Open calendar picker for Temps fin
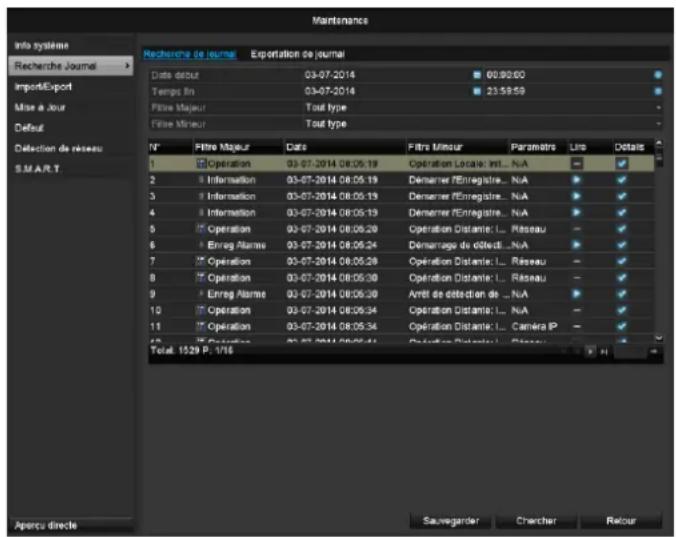The width and height of the screenshot is (676, 537). 476,91
